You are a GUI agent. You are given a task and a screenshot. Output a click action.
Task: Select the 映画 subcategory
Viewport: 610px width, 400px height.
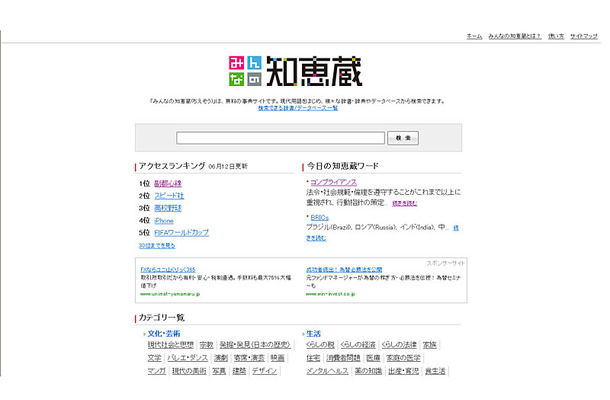coord(277,358)
